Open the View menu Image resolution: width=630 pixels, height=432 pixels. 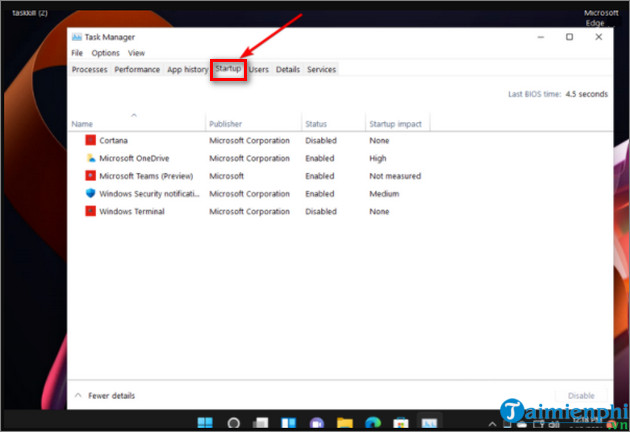pyautogui.click(x=136, y=53)
